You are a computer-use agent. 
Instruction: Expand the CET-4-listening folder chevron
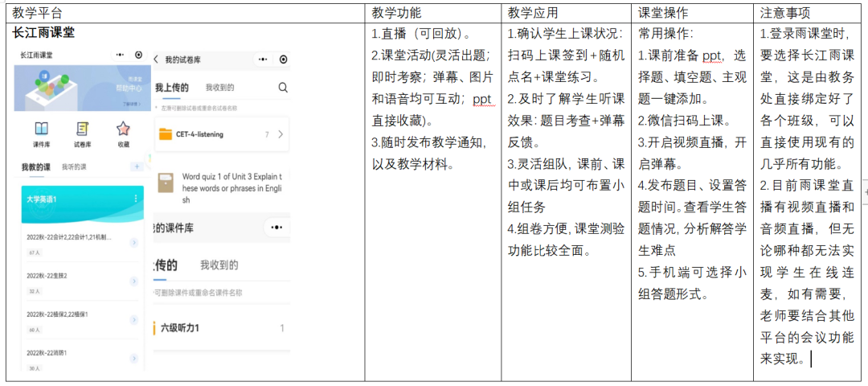point(280,134)
